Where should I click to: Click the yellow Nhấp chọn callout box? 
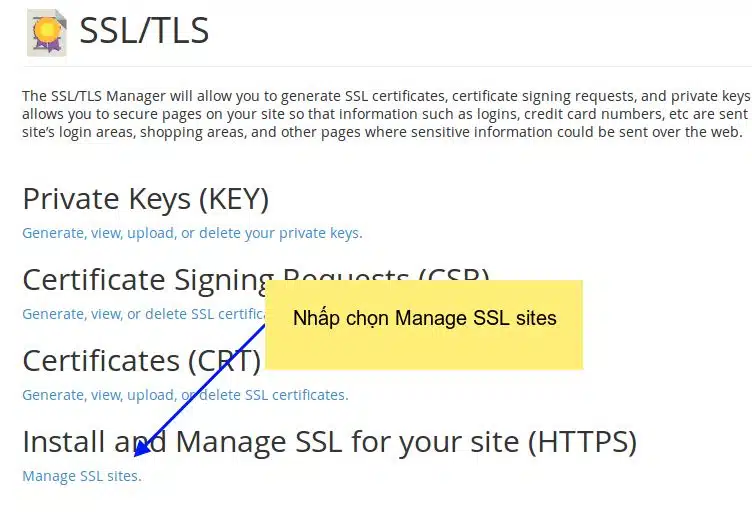[424, 325]
